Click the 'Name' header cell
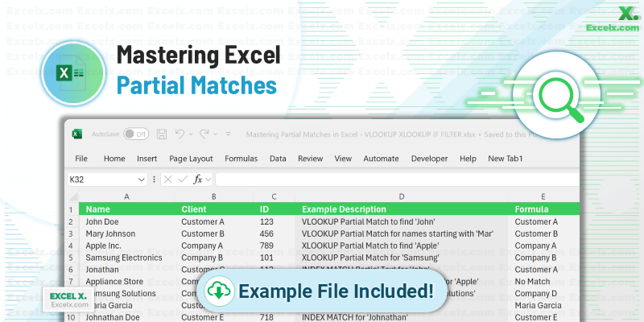The image size is (644, 322). [x=126, y=209]
